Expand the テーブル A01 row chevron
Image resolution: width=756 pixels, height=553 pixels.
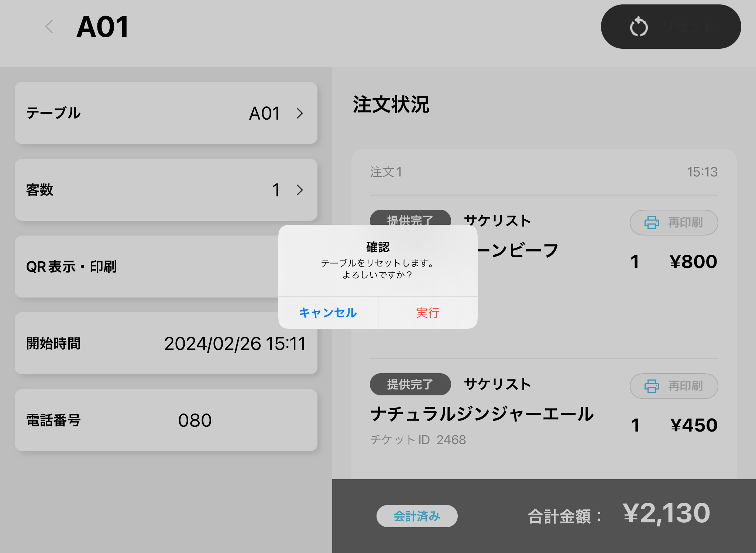tap(299, 113)
